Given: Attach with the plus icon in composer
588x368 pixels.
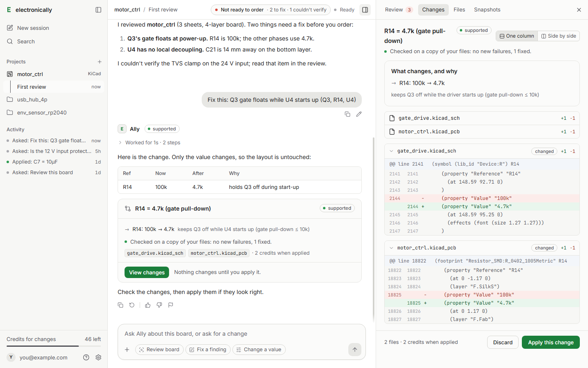Looking at the screenshot, I should coord(127,350).
